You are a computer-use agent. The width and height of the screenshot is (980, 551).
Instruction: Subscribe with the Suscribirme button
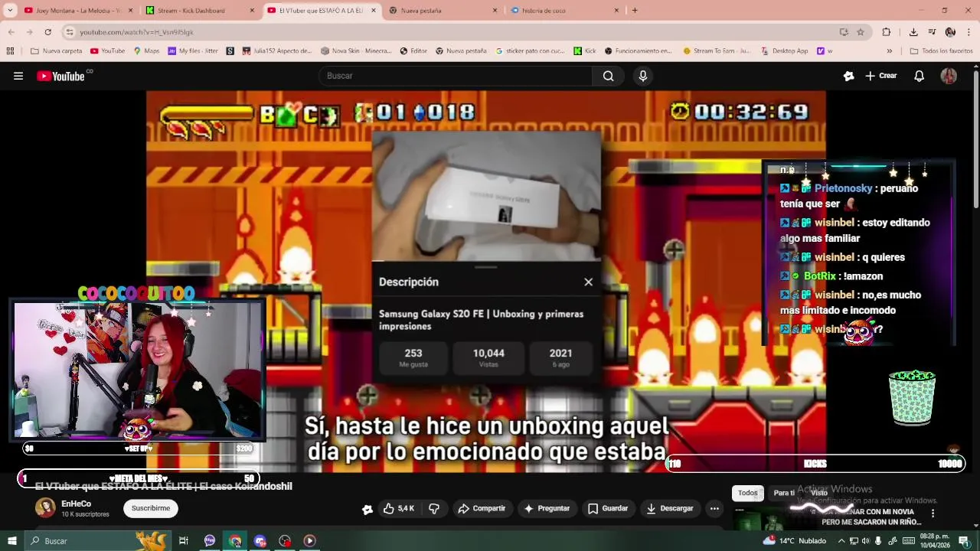(x=151, y=508)
